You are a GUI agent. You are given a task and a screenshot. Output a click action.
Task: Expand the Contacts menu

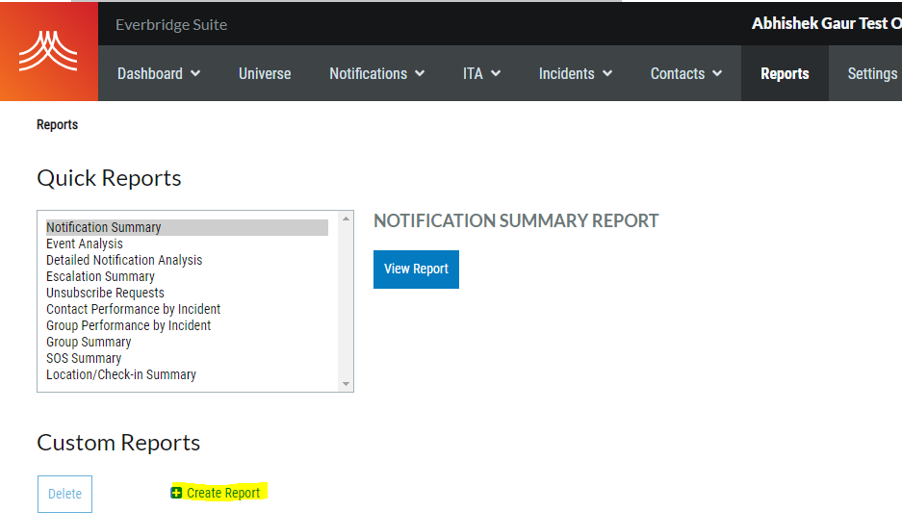(686, 74)
